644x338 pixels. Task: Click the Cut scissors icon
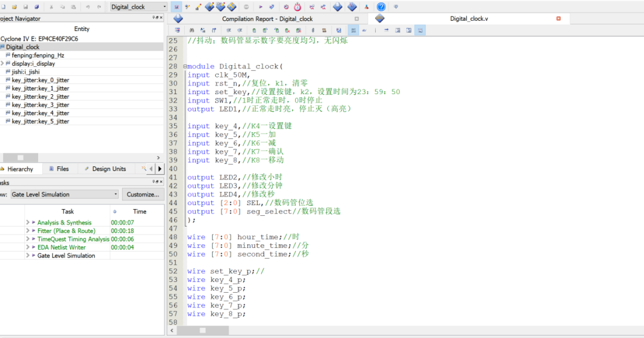[x=52, y=7]
